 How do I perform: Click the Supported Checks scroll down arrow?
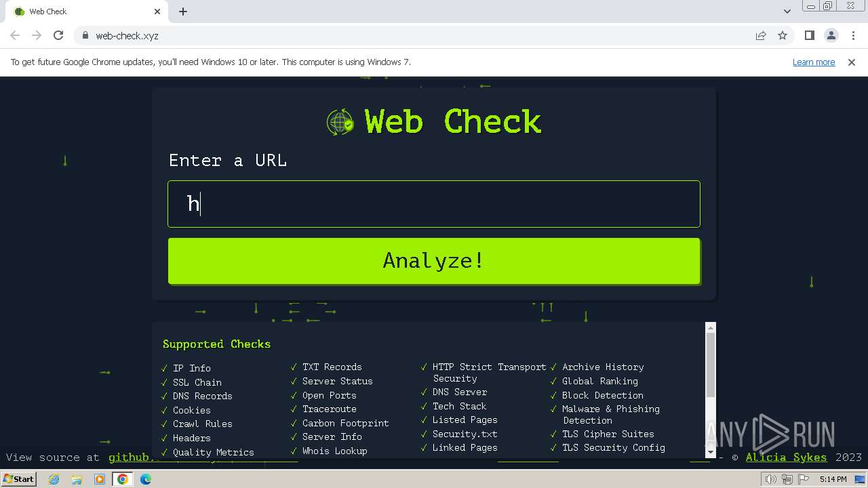click(x=711, y=452)
